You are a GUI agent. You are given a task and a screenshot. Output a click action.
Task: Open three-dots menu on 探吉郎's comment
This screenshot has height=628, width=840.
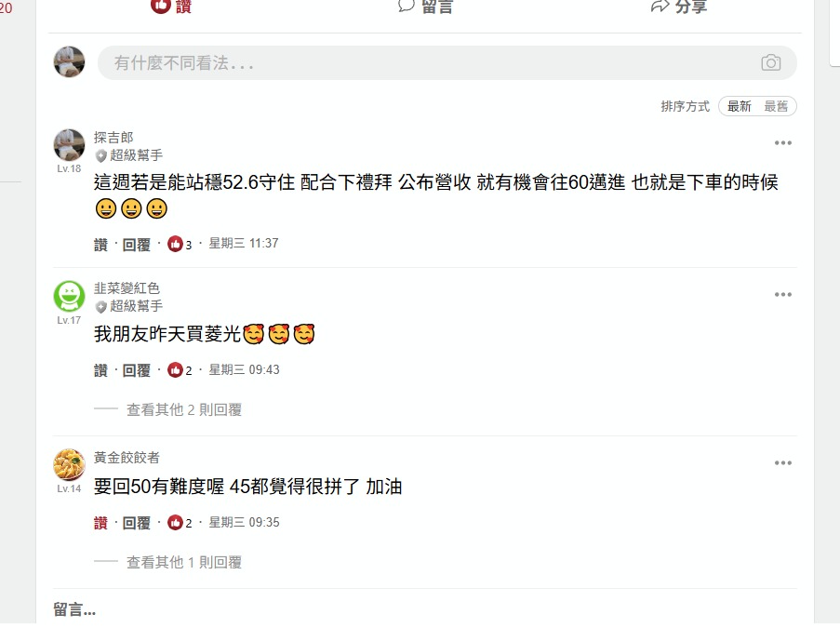[782, 142]
